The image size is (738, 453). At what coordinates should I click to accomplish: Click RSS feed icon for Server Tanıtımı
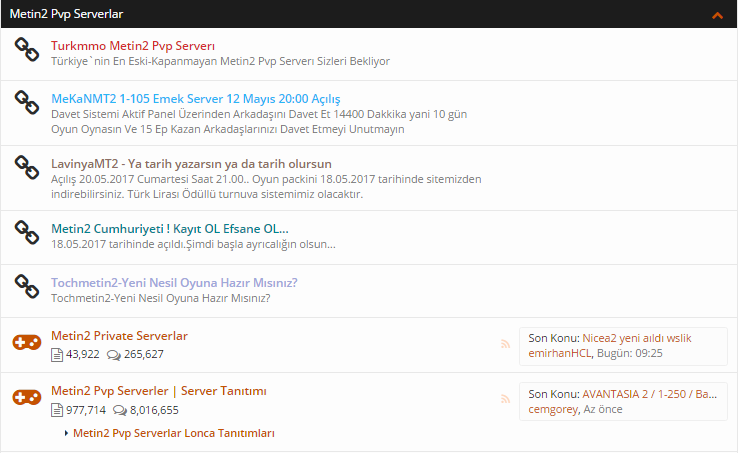click(x=505, y=399)
